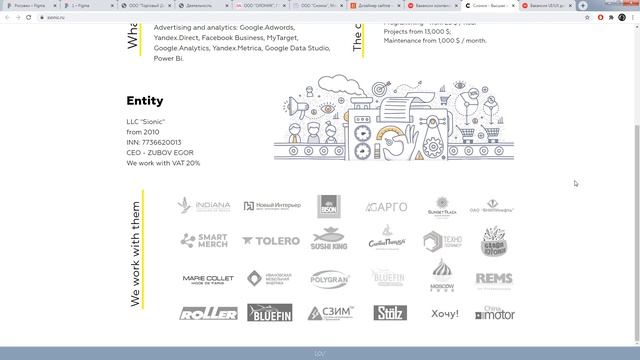Click the Хочу! logo
This screenshot has height=360, width=640.
[x=444, y=313]
